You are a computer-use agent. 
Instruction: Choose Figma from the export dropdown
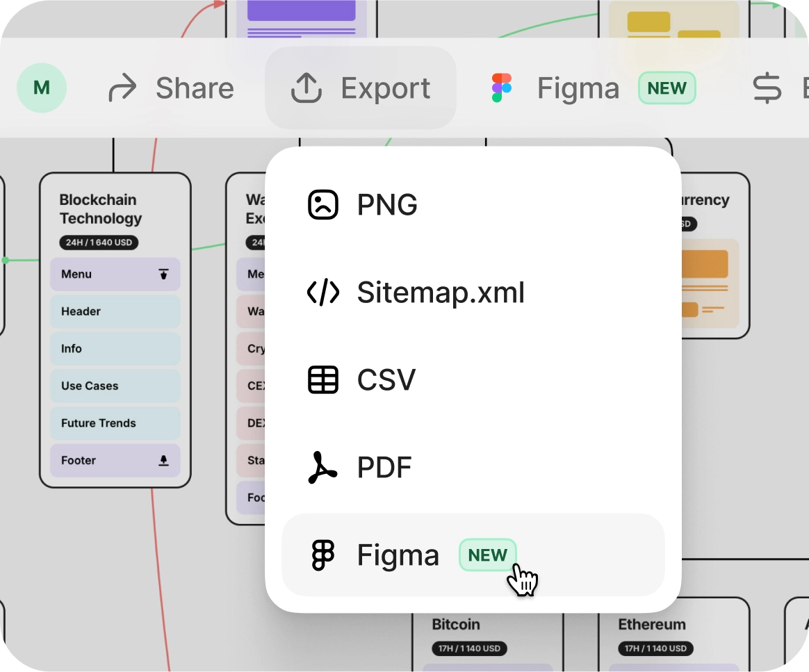pos(398,555)
